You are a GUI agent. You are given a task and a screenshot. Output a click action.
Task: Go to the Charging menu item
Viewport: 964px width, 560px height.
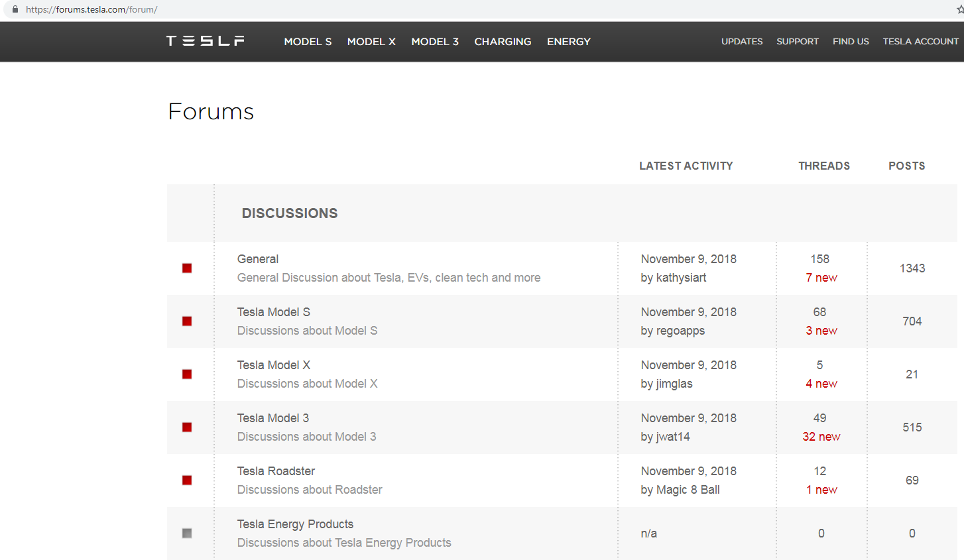pyautogui.click(x=503, y=41)
